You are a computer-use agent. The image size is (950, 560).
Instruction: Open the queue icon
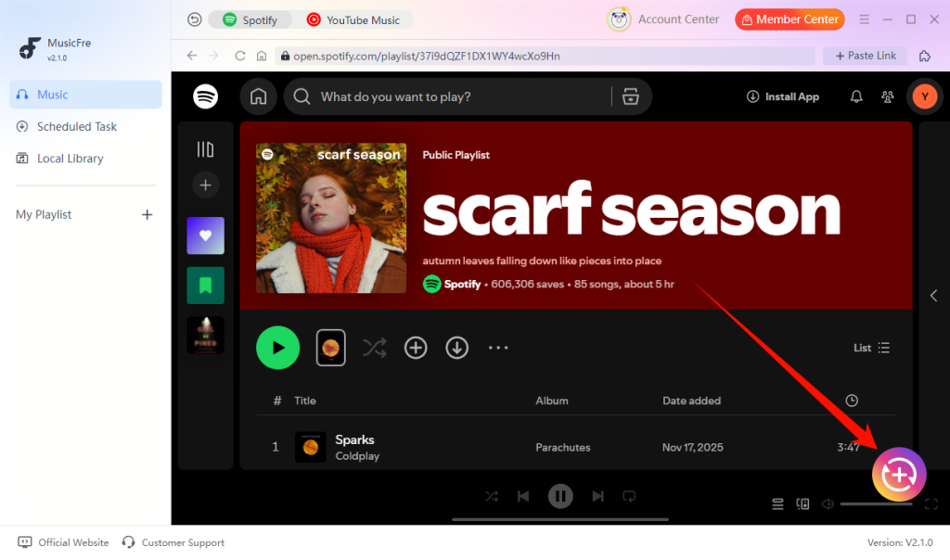pyautogui.click(x=777, y=503)
